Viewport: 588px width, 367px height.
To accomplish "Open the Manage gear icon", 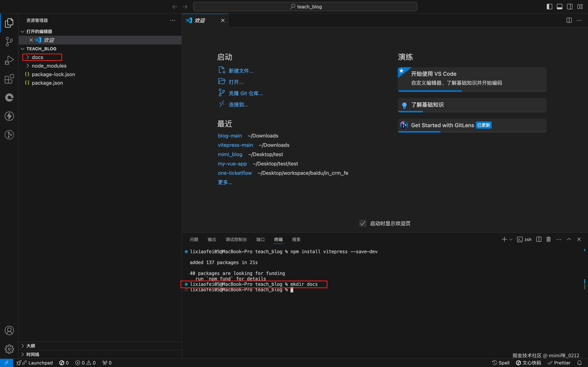I will tap(9, 349).
